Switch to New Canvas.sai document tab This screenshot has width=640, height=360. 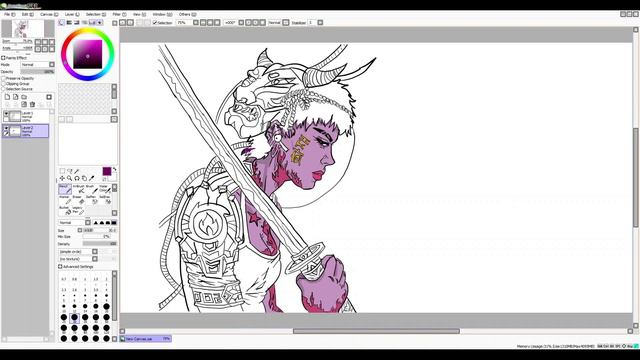pos(146,339)
